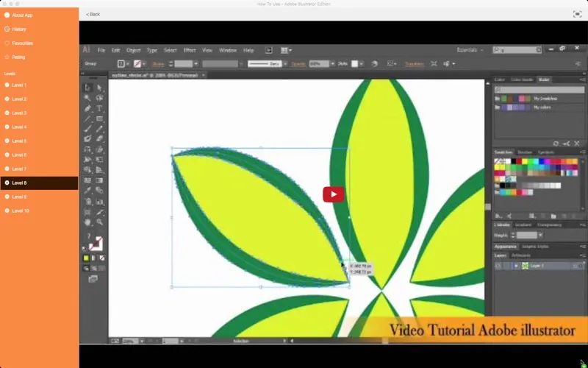Open the Essentials workspace dropdown

(470, 50)
